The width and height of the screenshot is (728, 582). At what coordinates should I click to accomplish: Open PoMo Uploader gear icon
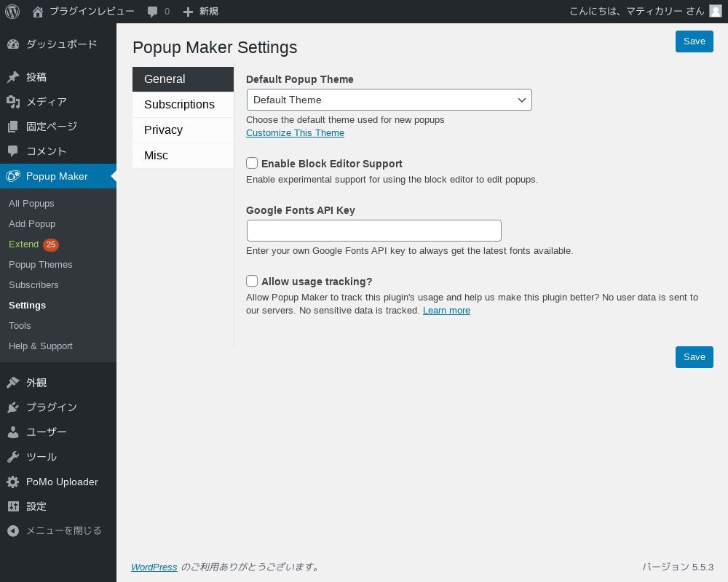(13, 482)
